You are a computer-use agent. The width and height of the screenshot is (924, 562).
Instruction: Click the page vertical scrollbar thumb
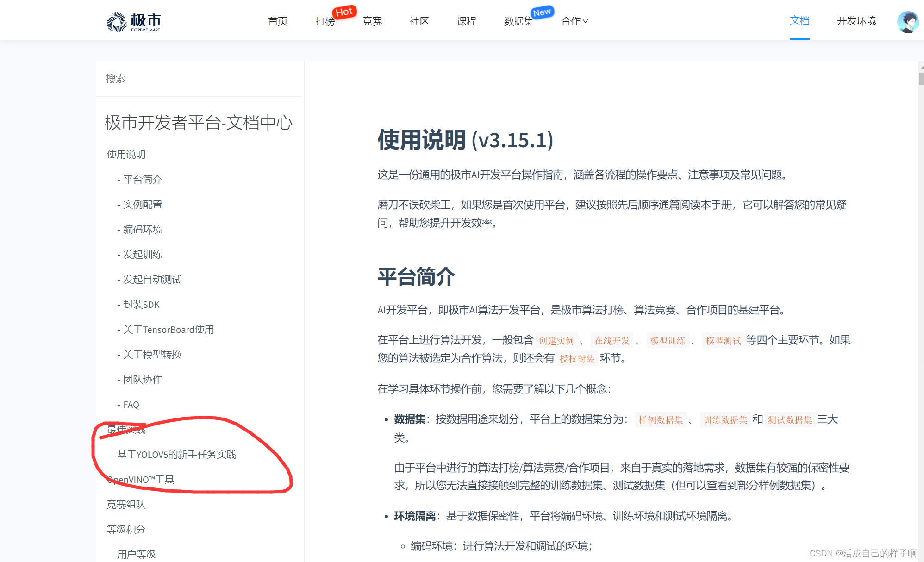[921, 78]
